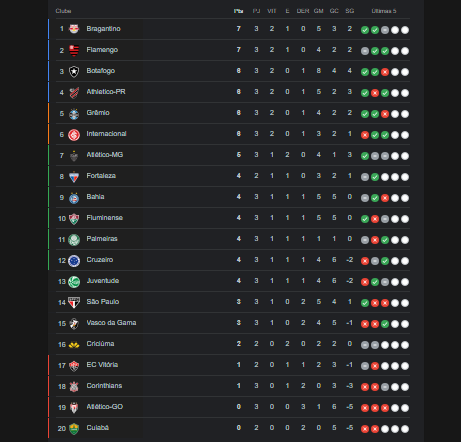Click the Cuiabá green crest

(x=74, y=428)
